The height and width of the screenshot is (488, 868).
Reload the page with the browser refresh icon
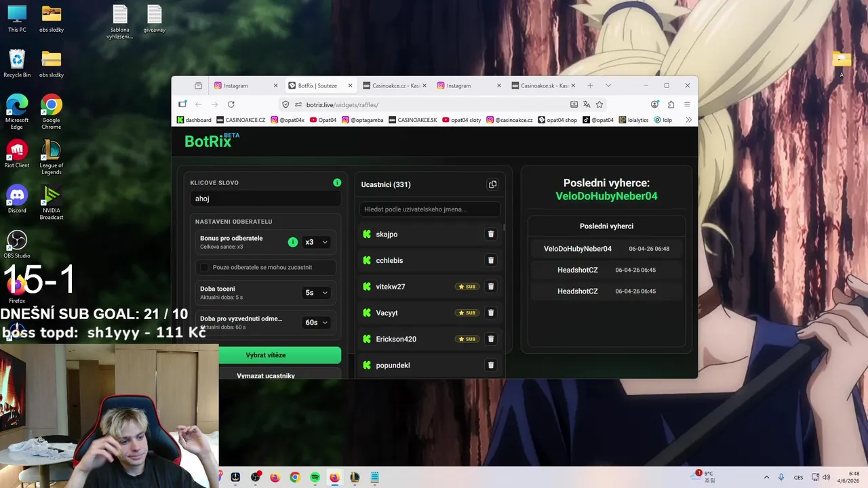pyautogui.click(x=231, y=104)
